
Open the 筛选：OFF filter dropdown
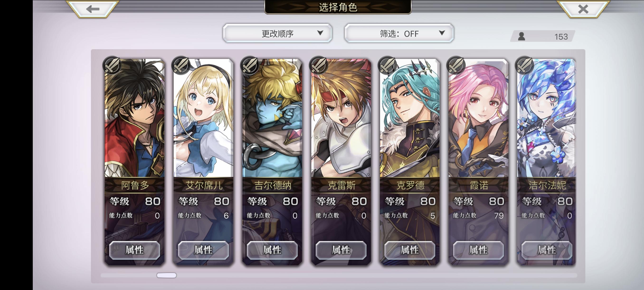pyautogui.click(x=399, y=33)
